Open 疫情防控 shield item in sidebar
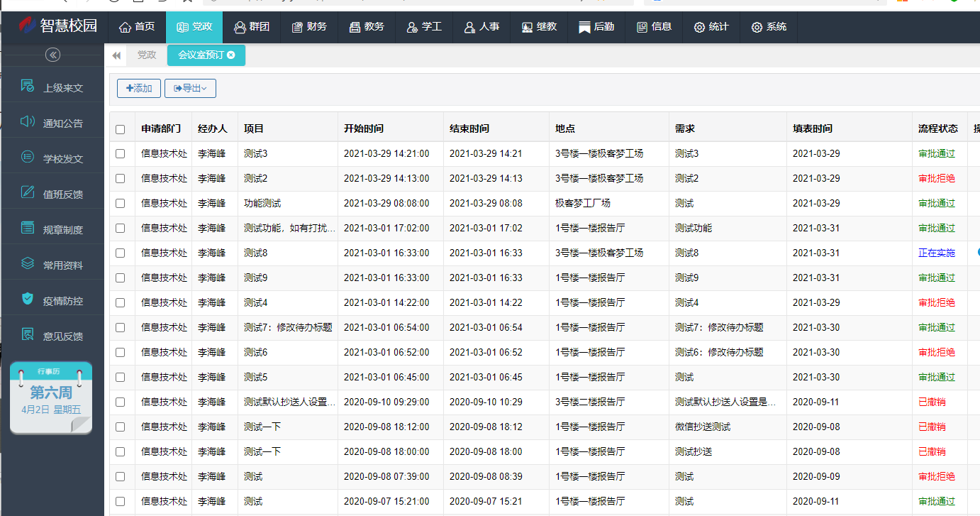Screen dimensions: 980x516 point(52,300)
